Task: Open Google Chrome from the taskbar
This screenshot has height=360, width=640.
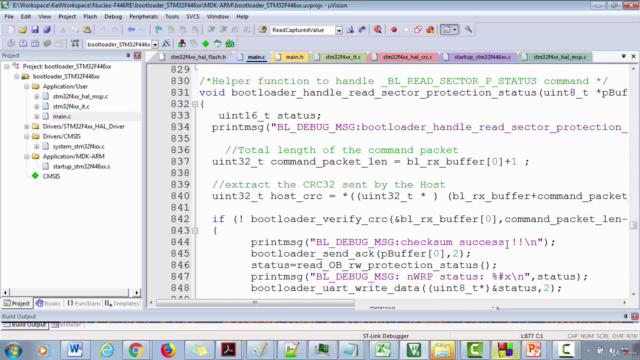Action: click(x=136, y=350)
